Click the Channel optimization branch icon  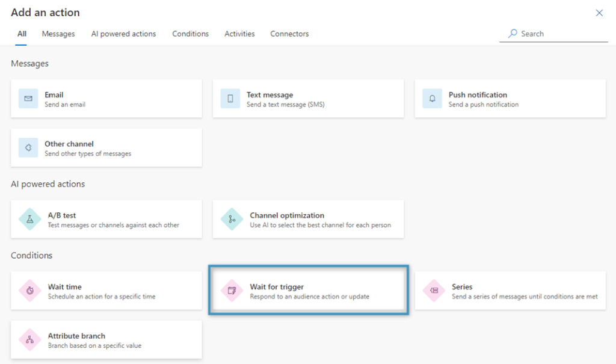[x=232, y=219]
